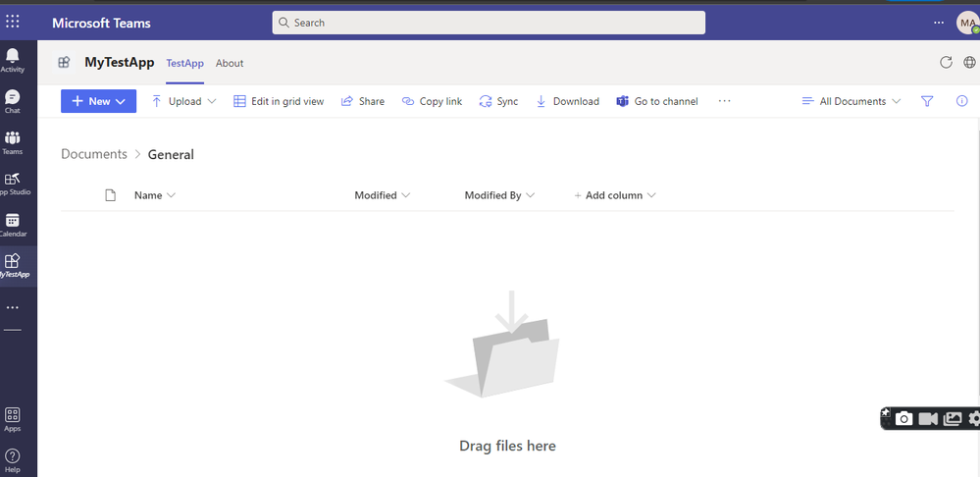Switch to the About tab
Viewport: 980px width, 477px height.
[x=230, y=63]
